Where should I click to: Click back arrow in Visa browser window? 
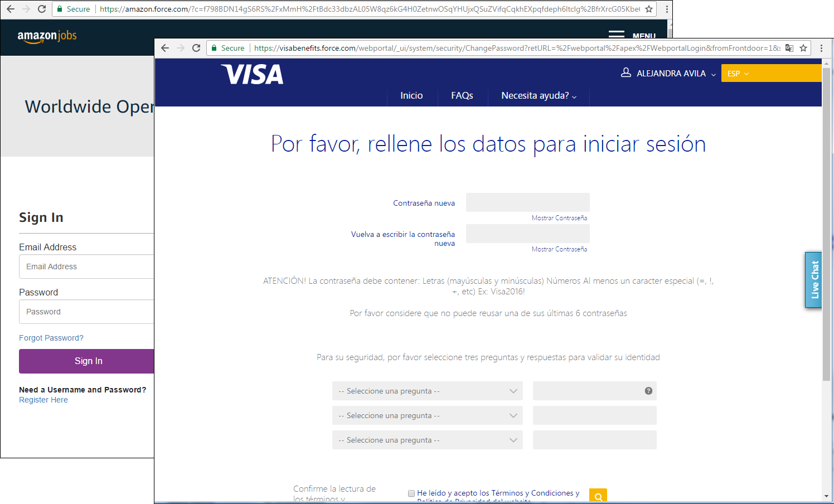pyautogui.click(x=165, y=48)
